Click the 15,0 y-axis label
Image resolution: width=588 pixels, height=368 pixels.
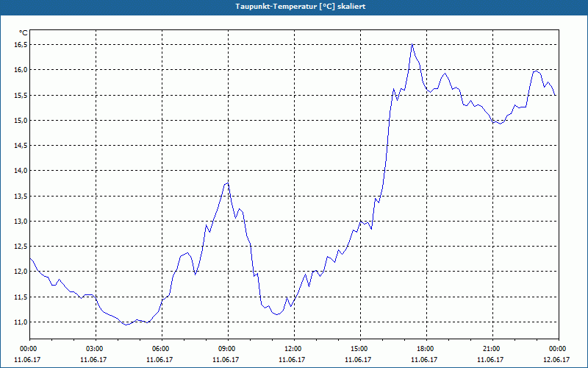(x=21, y=121)
